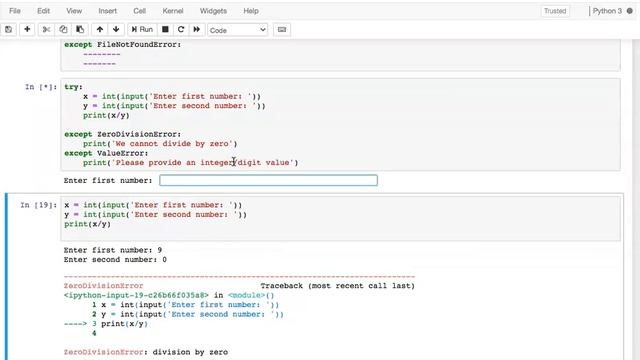Viewport: 640px width, 360px height.
Task: Click the 'Enter first number: 9' output line
Action: pyautogui.click(x=113, y=250)
